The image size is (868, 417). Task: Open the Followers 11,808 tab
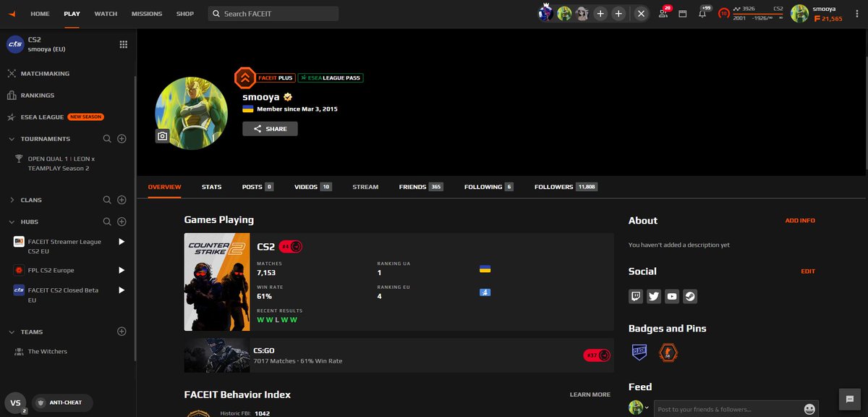click(x=566, y=187)
